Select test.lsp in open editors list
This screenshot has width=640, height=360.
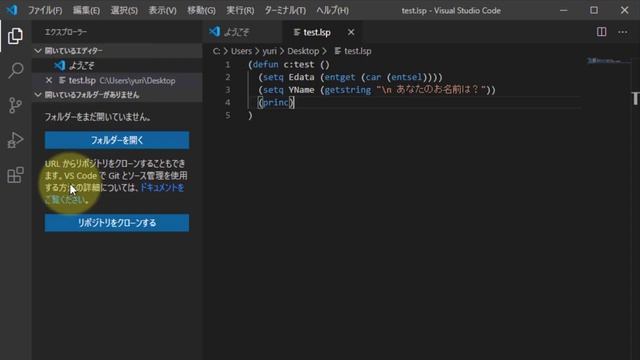[x=117, y=80]
